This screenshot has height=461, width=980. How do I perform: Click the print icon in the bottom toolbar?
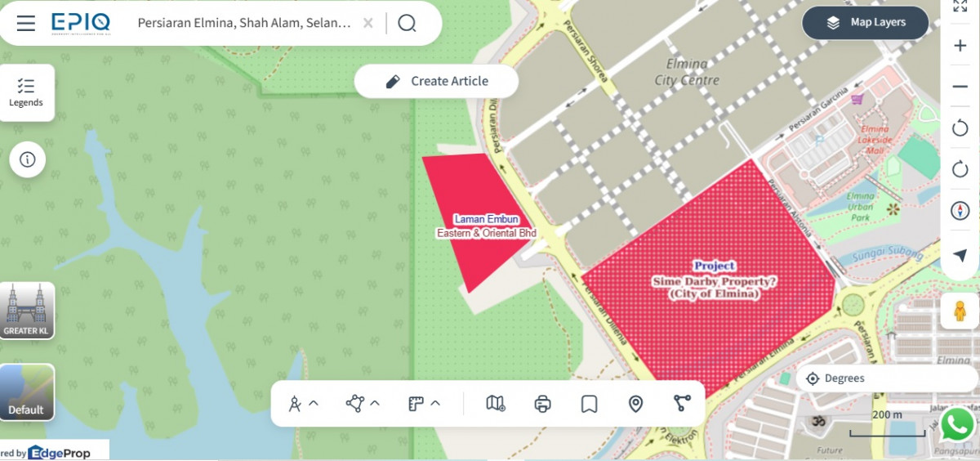(543, 403)
